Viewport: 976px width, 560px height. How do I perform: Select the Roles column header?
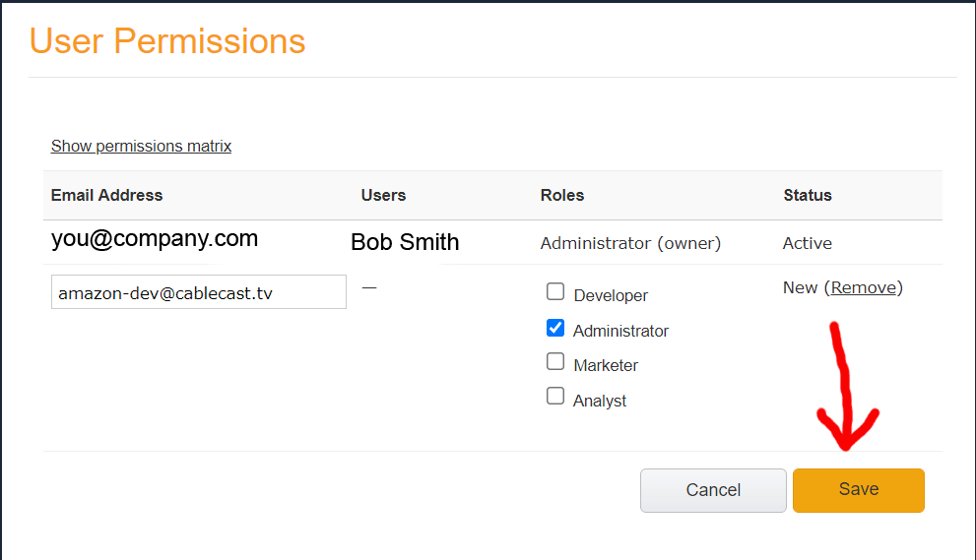tap(562, 195)
